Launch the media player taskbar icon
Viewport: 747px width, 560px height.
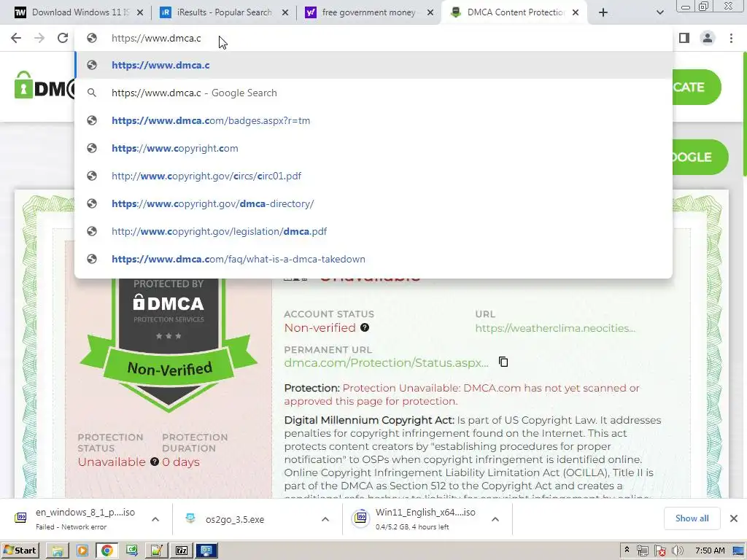(82, 551)
